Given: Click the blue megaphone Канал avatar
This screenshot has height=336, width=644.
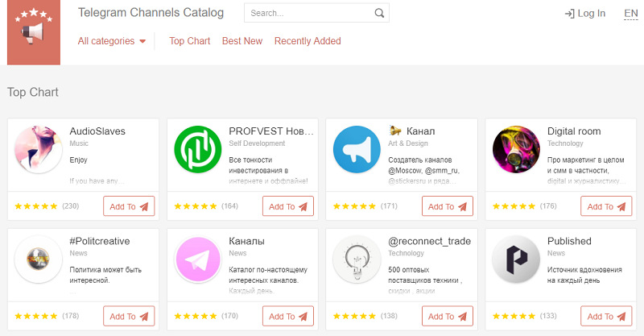Looking at the screenshot, I should (357, 150).
